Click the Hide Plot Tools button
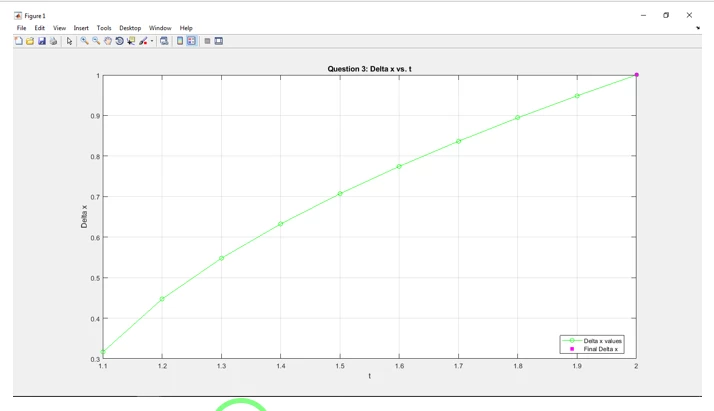This screenshot has width=714, height=411. 207,41
